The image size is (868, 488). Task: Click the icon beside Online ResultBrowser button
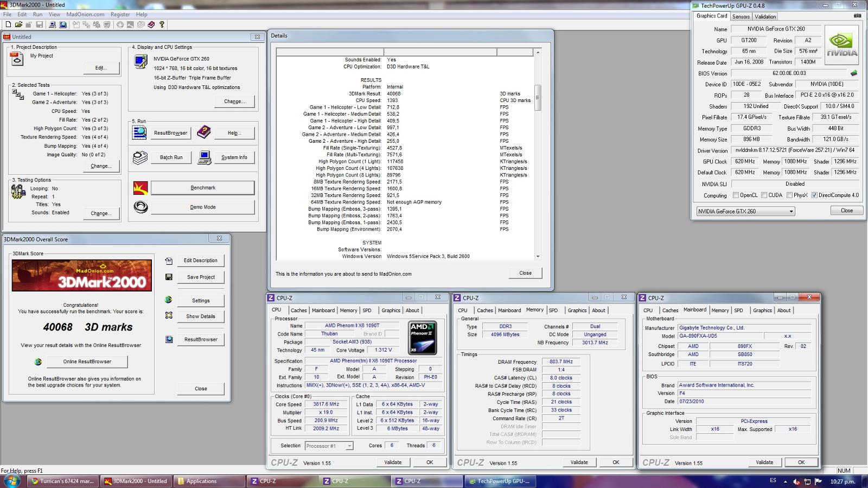click(x=38, y=362)
